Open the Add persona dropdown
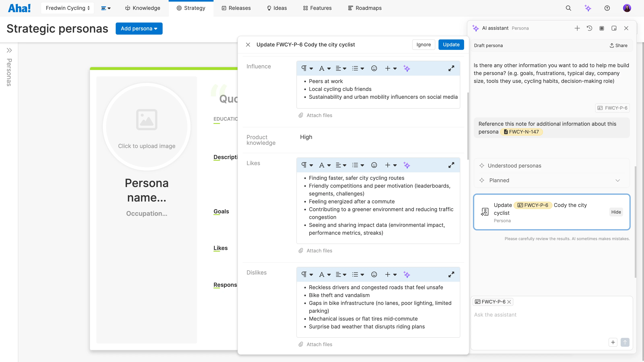This screenshot has height=362, width=644. pyautogui.click(x=139, y=29)
